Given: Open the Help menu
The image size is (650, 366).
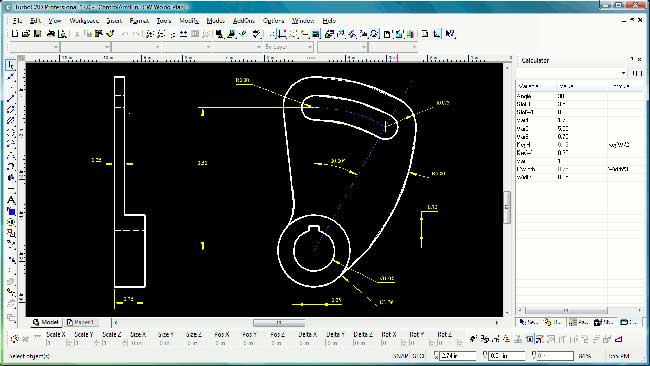Looking at the screenshot, I should coord(329,20).
